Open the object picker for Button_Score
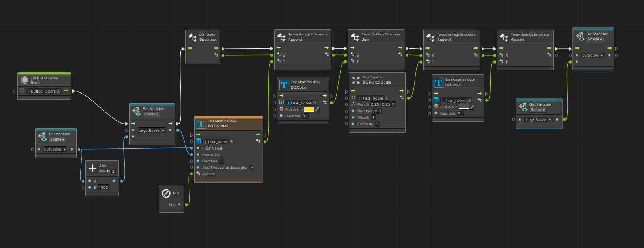This screenshot has height=248, width=644. tap(59, 91)
